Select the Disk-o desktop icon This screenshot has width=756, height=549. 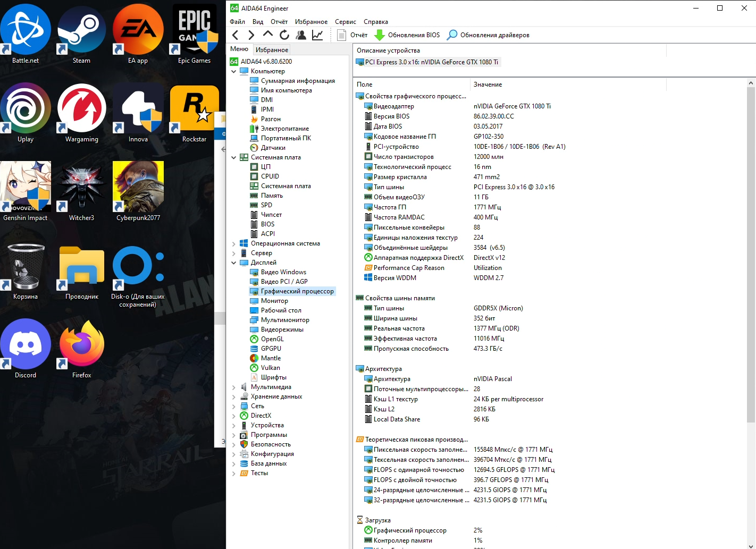(x=138, y=275)
